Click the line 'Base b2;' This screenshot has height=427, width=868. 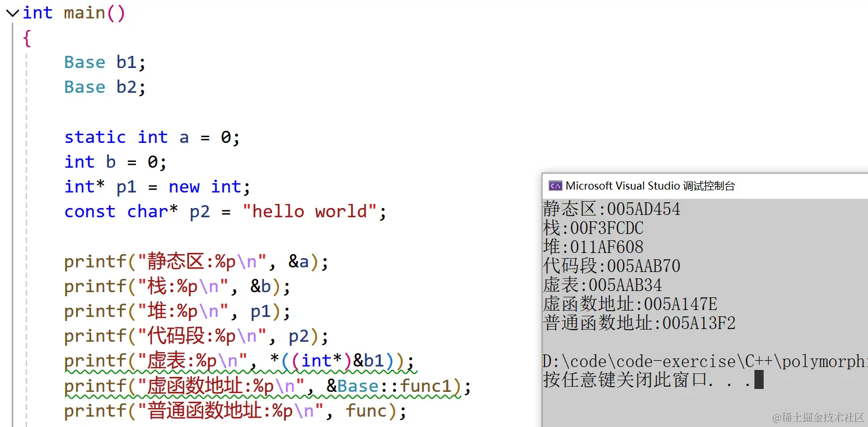click(x=105, y=87)
